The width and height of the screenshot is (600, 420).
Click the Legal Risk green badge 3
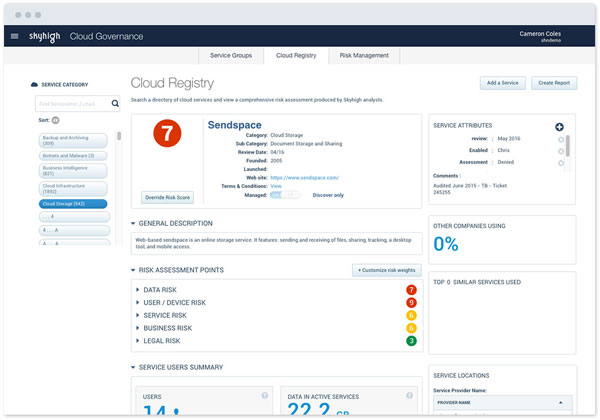click(x=411, y=341)
